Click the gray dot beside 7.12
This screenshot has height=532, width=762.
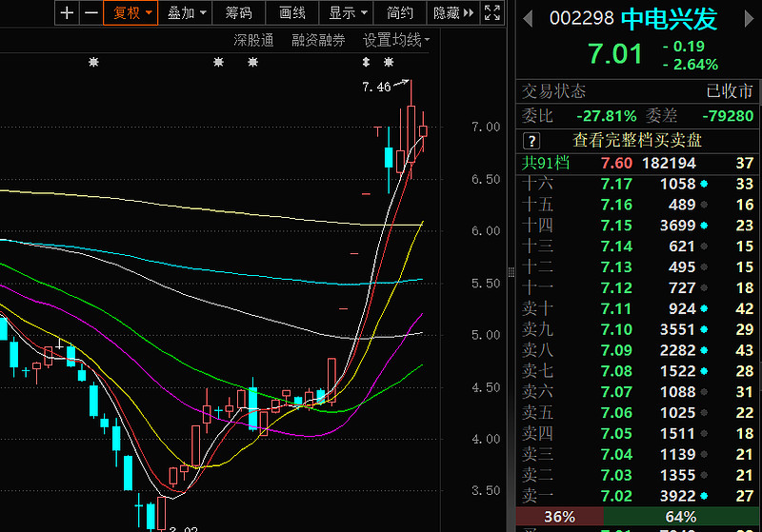click(704, 288)
